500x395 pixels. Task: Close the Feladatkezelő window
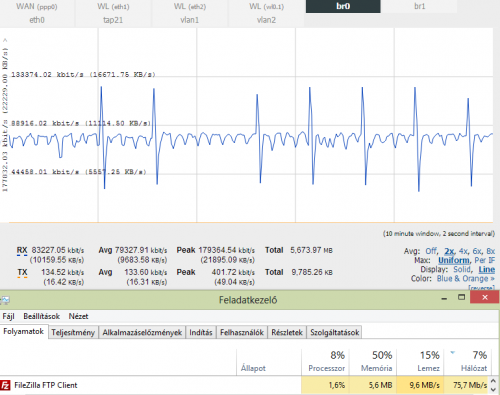(484, 297)
